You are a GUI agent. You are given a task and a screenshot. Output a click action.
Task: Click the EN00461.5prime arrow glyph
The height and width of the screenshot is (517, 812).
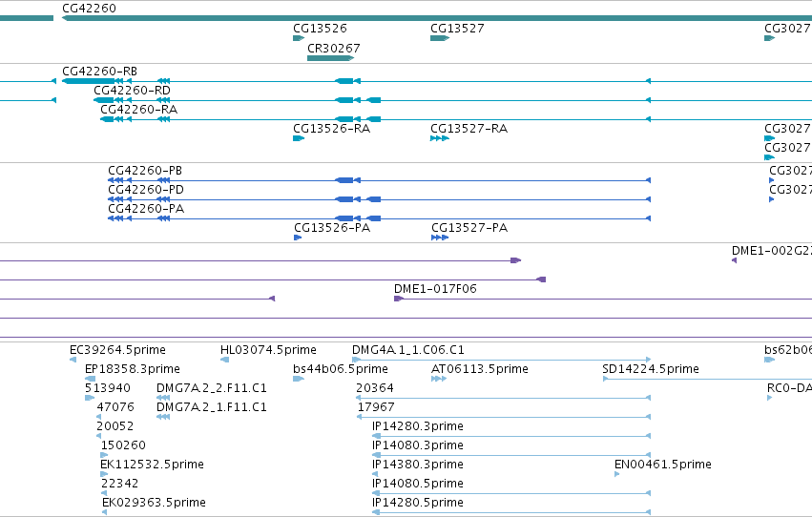pos(616,475)
